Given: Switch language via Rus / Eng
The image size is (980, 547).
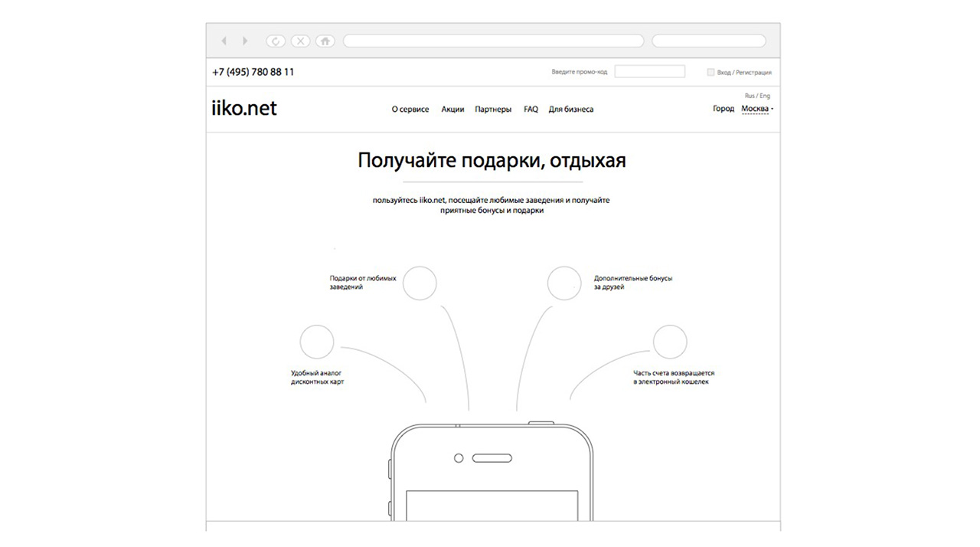Looking at the screenshot, I should tap(757, 96).
